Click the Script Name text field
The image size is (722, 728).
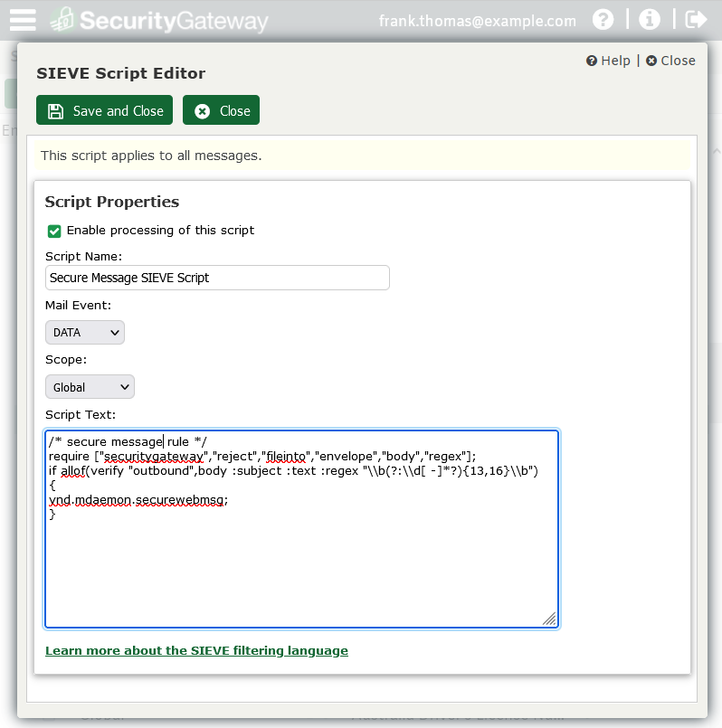coord(217,278)
